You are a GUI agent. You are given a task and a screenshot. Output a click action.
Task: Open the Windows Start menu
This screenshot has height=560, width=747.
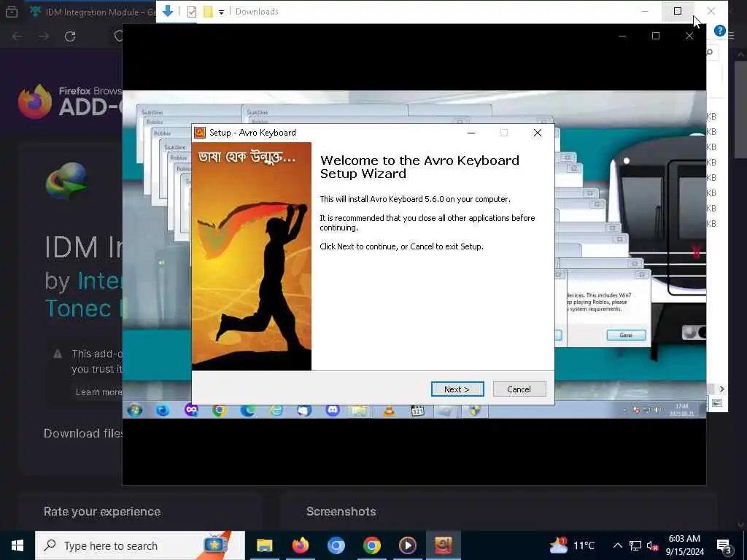tap(18, 545)
